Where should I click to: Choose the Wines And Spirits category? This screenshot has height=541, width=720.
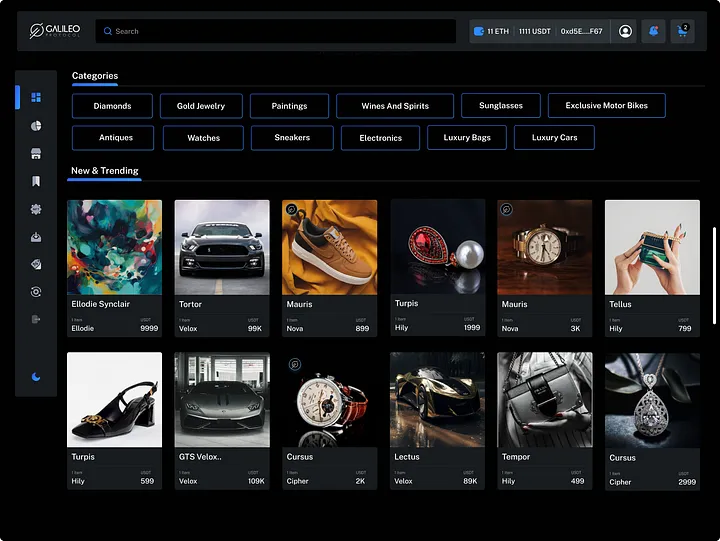tap(395, 106)
